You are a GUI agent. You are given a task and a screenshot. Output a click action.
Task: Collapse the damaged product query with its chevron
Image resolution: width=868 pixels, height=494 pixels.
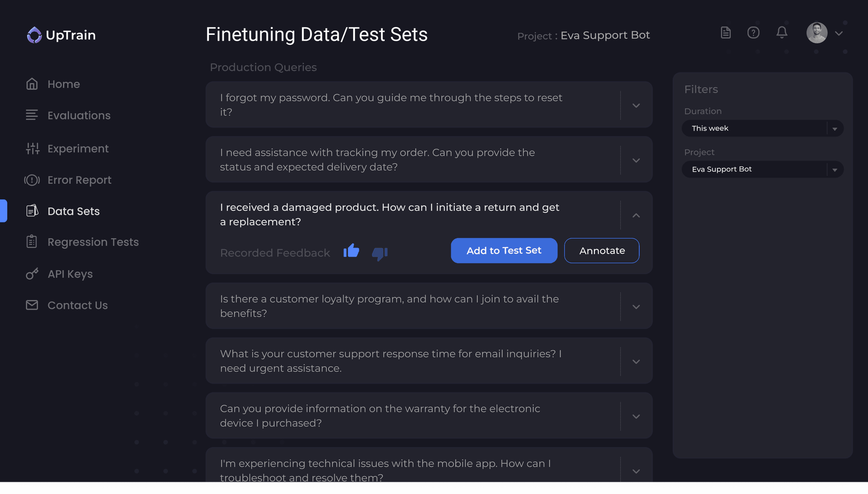(x=636, y=216)
